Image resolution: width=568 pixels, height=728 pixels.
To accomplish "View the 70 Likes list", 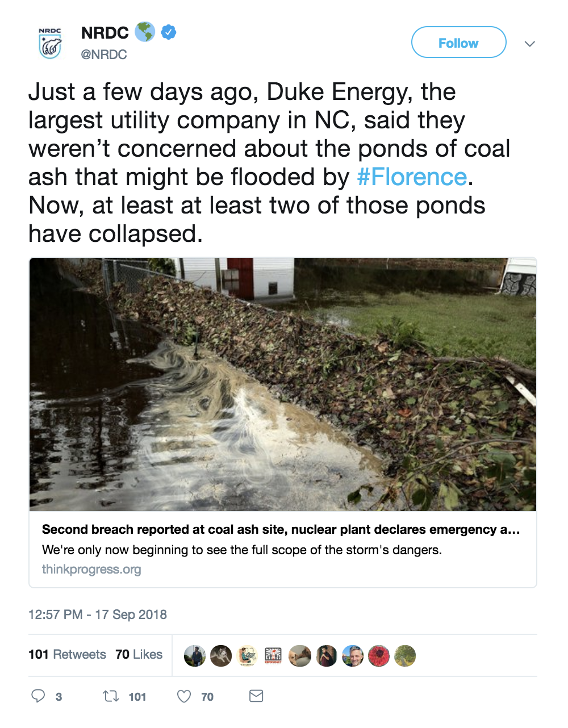I will point(139,654).
